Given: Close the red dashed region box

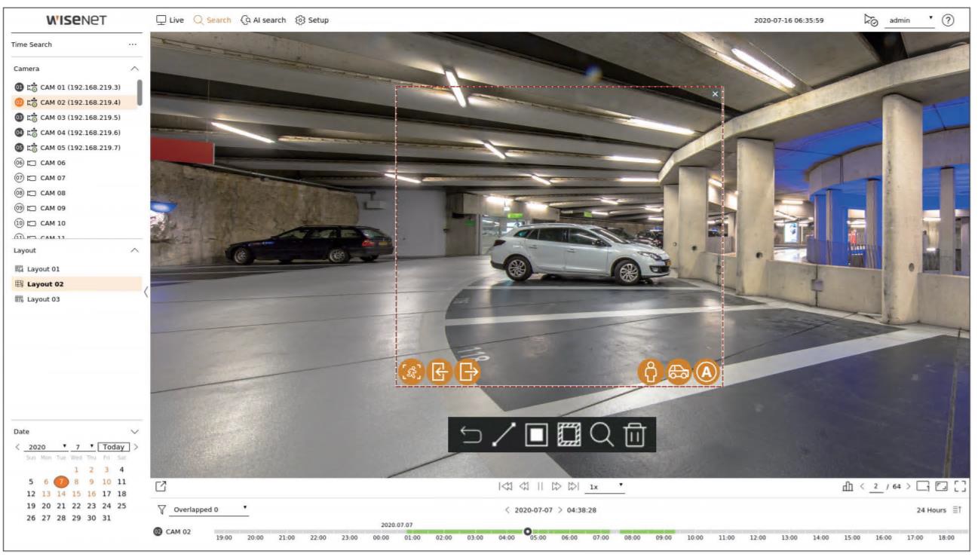Looking at the screenshot, I should pyautogui.click(x=715, y=93).
